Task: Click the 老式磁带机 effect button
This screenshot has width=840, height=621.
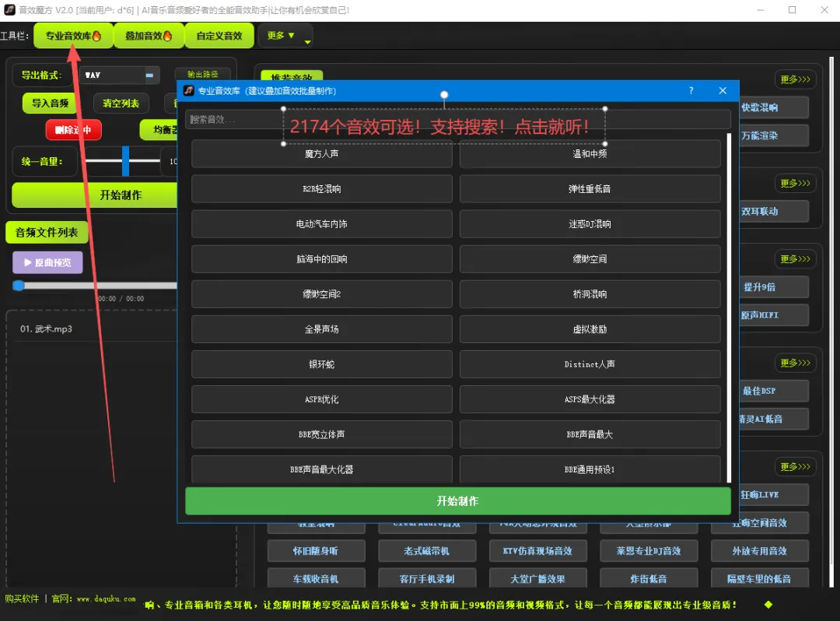Action: click(427, 551)
